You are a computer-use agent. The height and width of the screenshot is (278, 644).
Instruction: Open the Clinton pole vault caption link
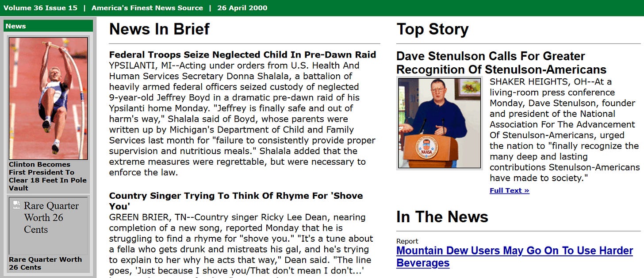[x=48, y=176]
